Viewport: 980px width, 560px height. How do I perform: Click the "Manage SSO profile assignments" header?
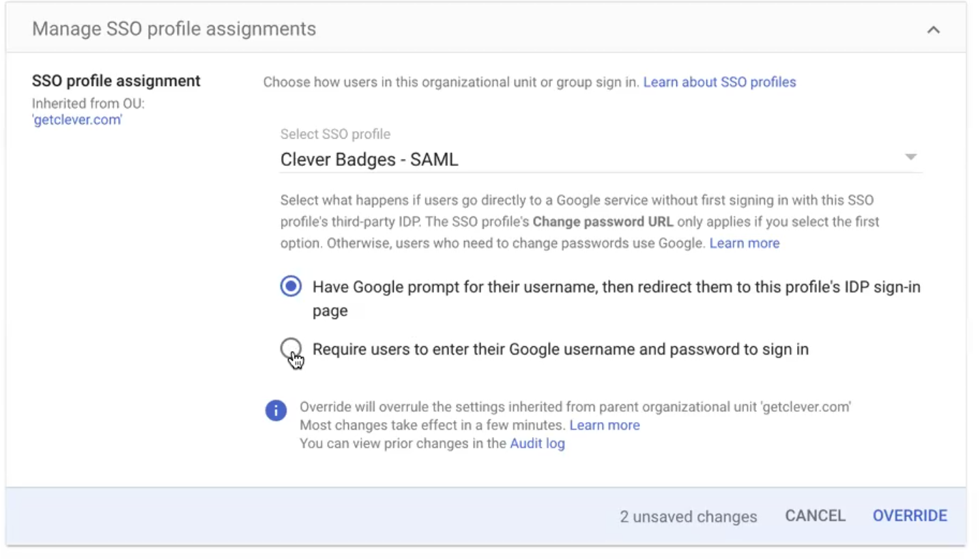coord(174,29)
